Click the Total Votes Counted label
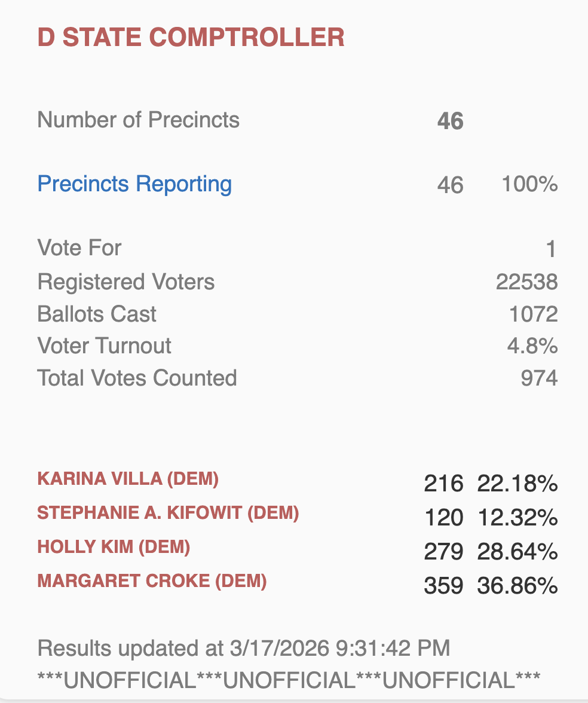This screenshot has height=703, width=588. coord(137,378)
